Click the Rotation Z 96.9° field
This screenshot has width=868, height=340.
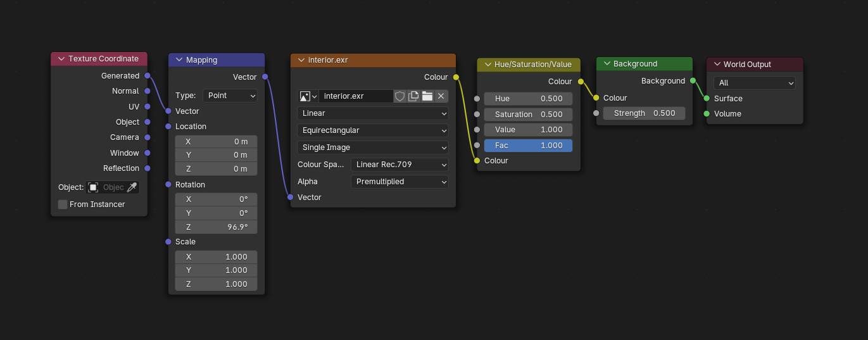tap(216, 227)
